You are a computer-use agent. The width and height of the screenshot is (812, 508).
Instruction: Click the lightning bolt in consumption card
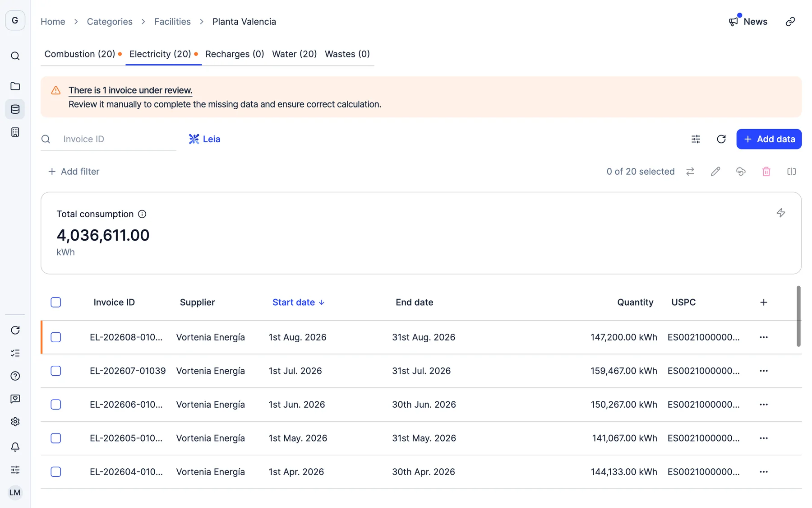(781, 213)
